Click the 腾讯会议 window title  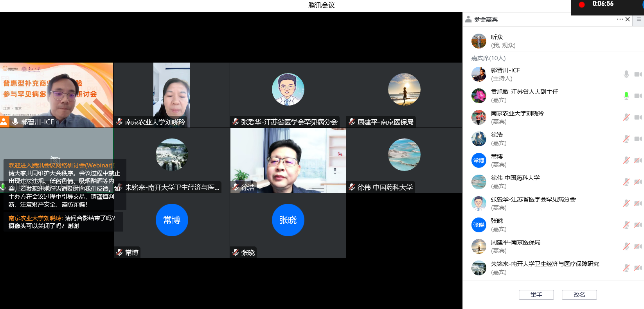[322, 5]
